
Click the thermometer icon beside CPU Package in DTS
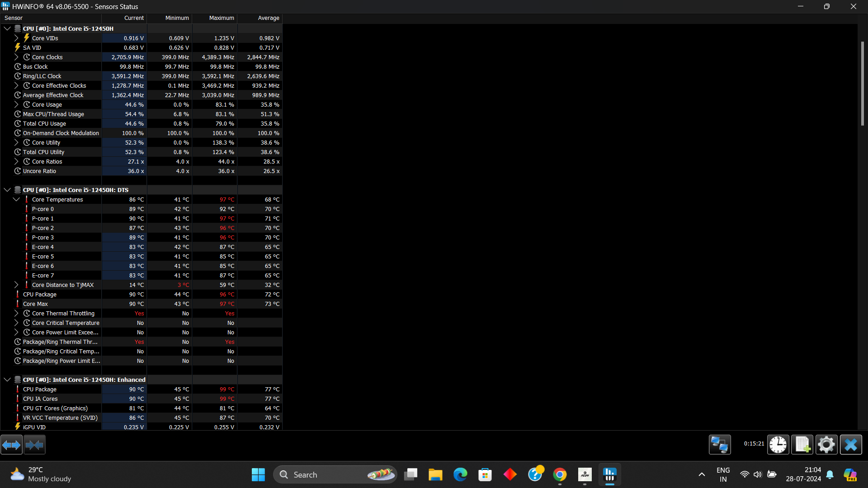point(18,294)
